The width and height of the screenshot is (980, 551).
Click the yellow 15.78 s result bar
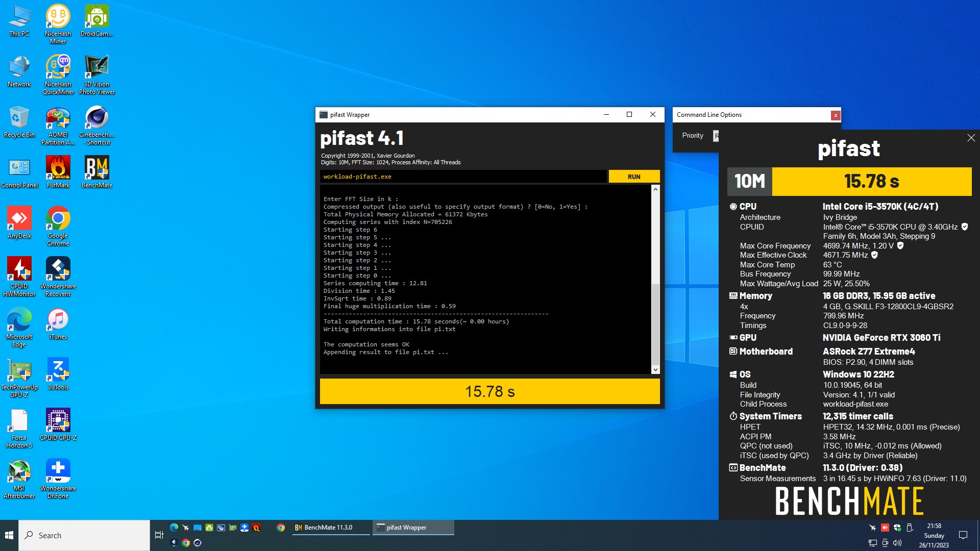[489, 391]
